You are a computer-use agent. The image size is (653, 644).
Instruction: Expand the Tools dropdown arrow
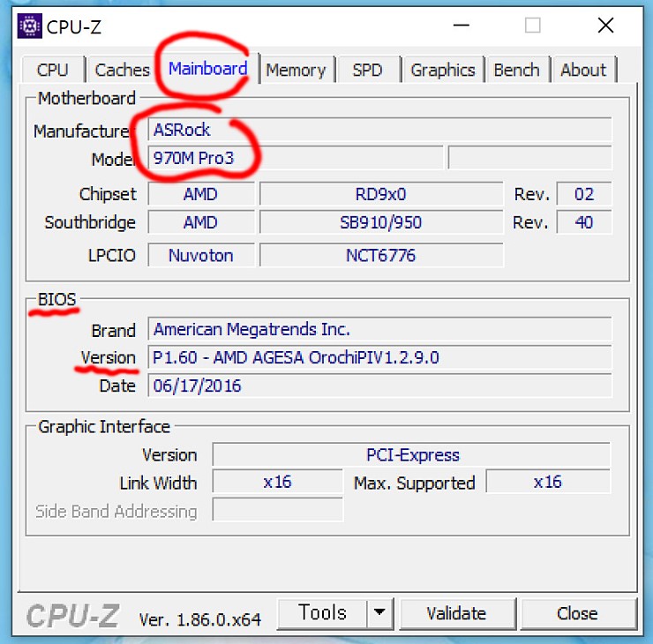(379, 613)
